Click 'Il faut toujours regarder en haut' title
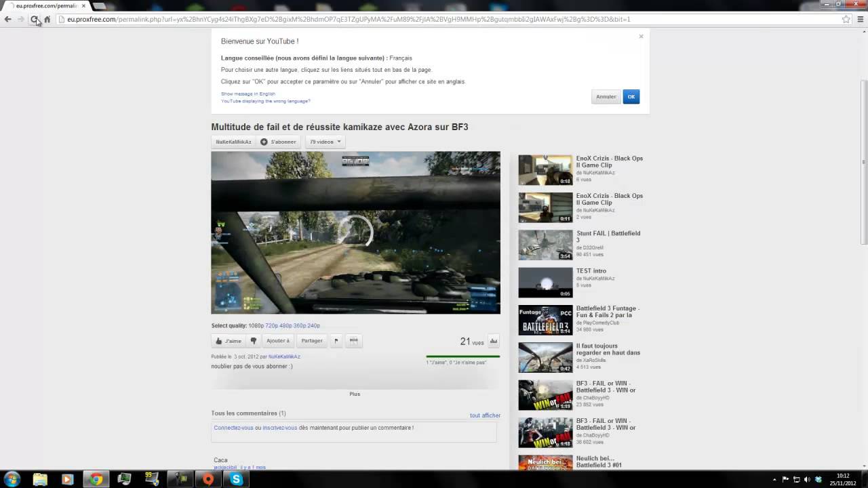 (608, 349)
